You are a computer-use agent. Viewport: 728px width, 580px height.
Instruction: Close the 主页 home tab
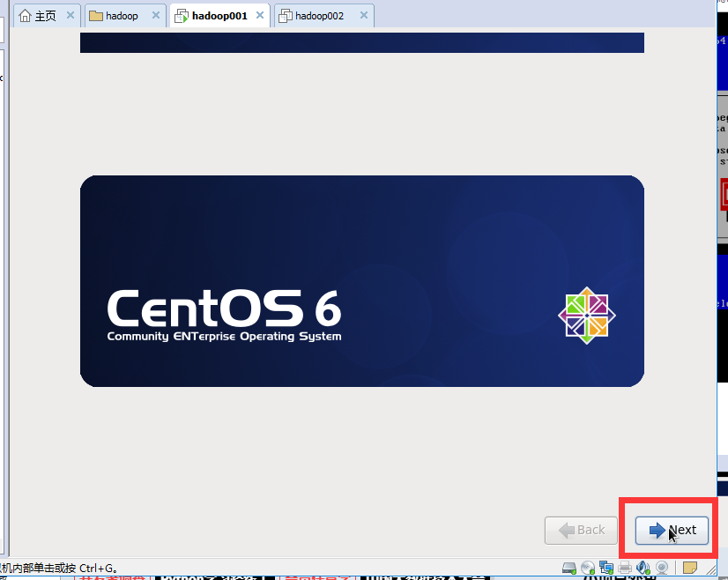[x=71, y=15]
